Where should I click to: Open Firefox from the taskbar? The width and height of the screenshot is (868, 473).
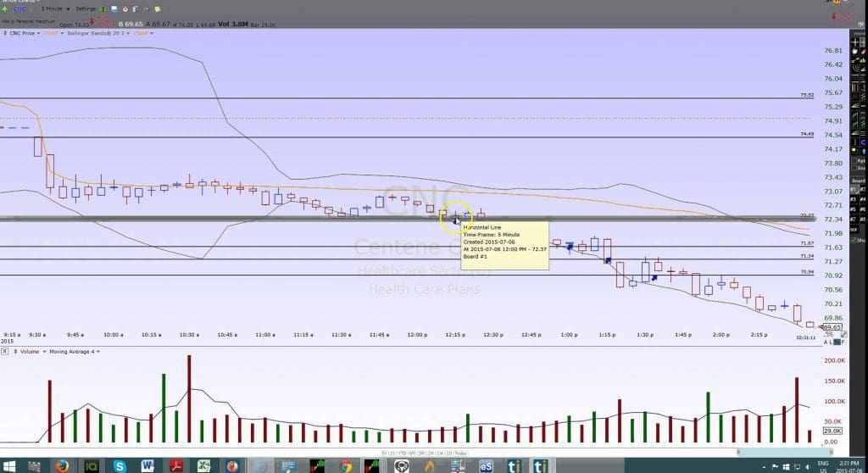pos(62,465)
